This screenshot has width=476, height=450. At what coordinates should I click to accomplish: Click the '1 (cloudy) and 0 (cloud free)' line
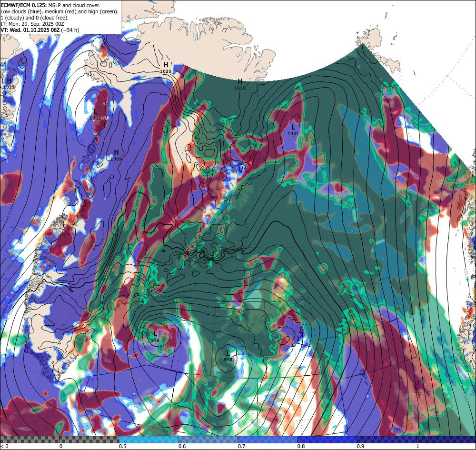pos(35,18)
